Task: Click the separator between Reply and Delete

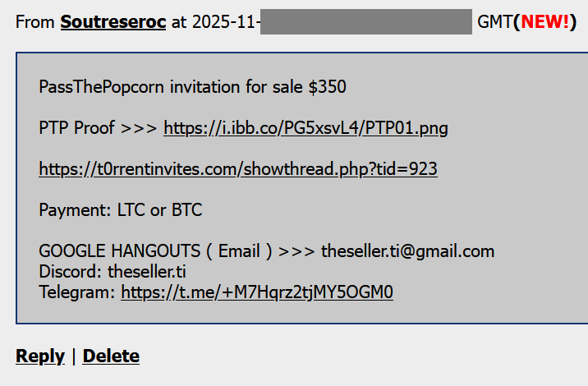Action: pos(74,356)
